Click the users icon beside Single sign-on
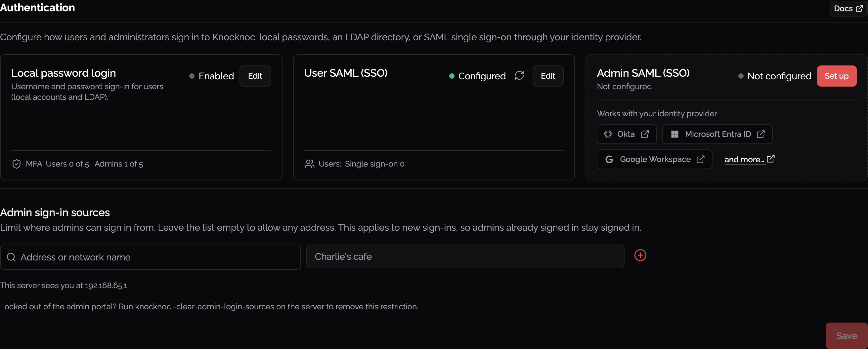This screenshot has width=868, height=349. click(309, 164)
